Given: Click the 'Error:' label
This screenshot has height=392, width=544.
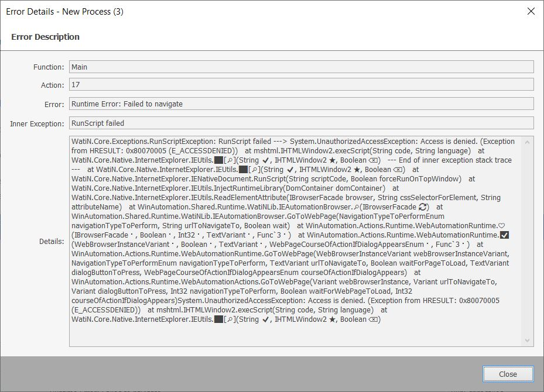Looking at the screenshot, I should tap(54, 104).
